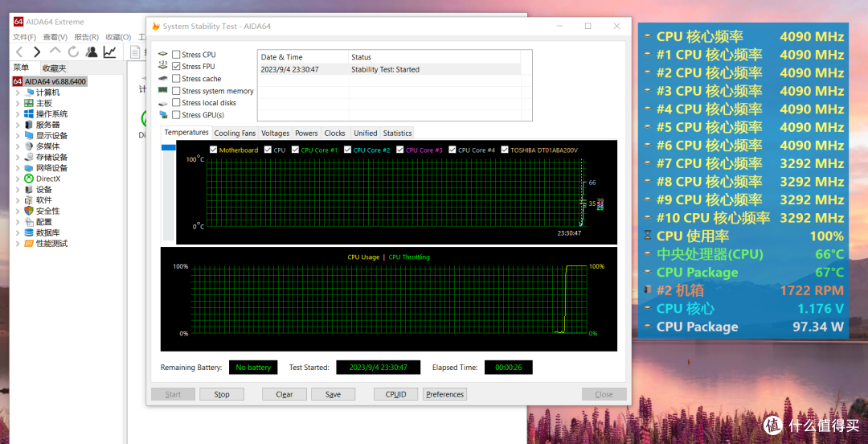Select the 软件 software icon in tree
868x444 pixels.
(29, 200)
